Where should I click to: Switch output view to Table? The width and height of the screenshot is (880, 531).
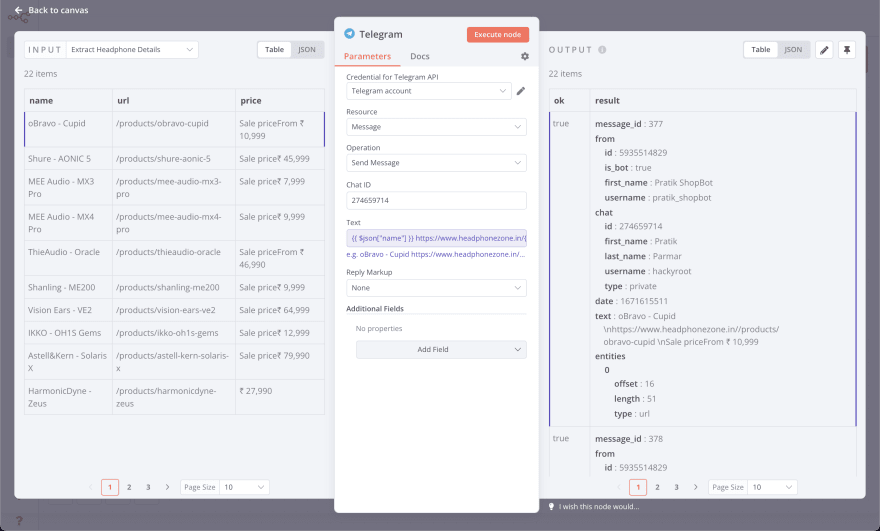760,49
